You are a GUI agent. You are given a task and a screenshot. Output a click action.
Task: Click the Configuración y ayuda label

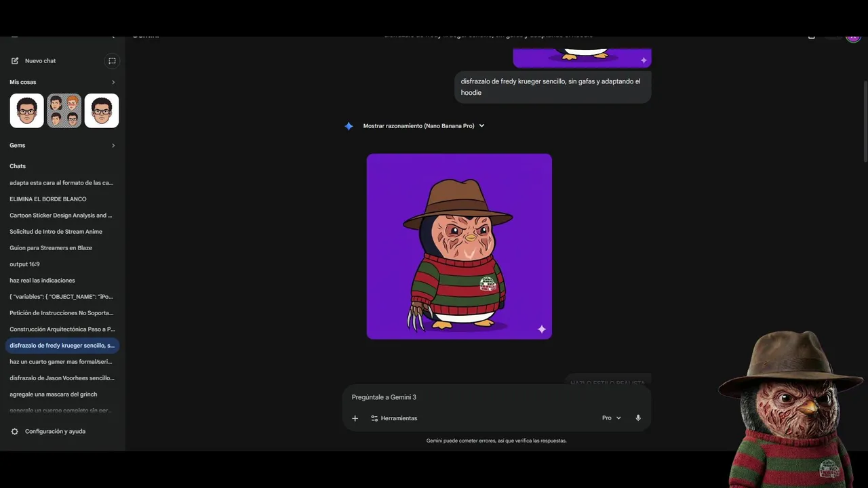55,432
